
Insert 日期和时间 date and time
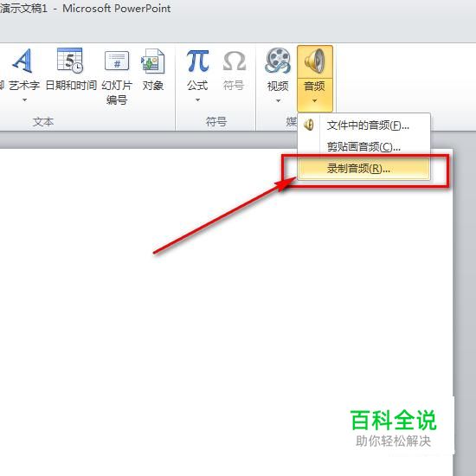71,70
